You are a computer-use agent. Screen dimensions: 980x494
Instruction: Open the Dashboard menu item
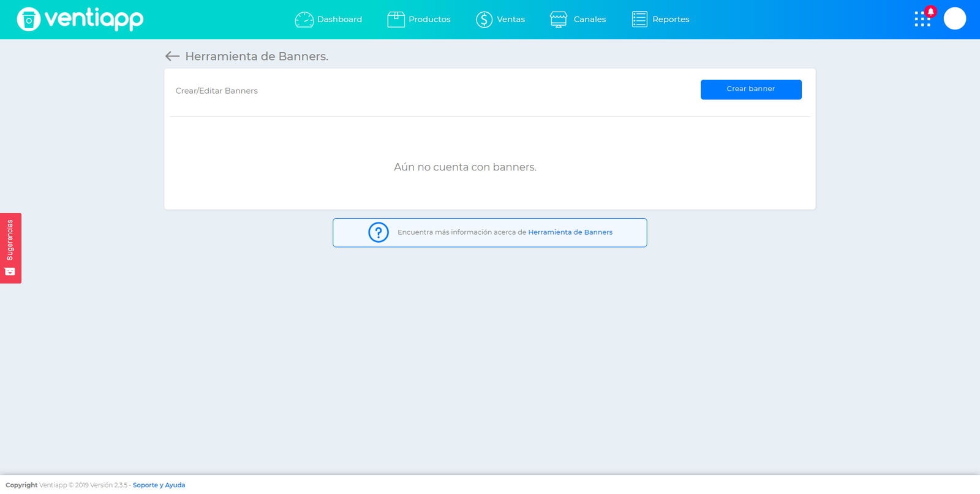pyautogui.click(x=339, y=20)
